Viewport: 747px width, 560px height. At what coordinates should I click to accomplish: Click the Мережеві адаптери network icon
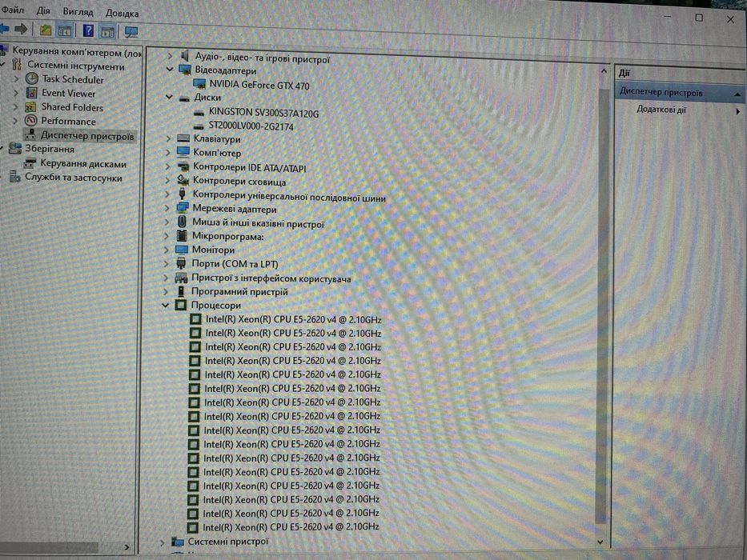coord(182,208)
